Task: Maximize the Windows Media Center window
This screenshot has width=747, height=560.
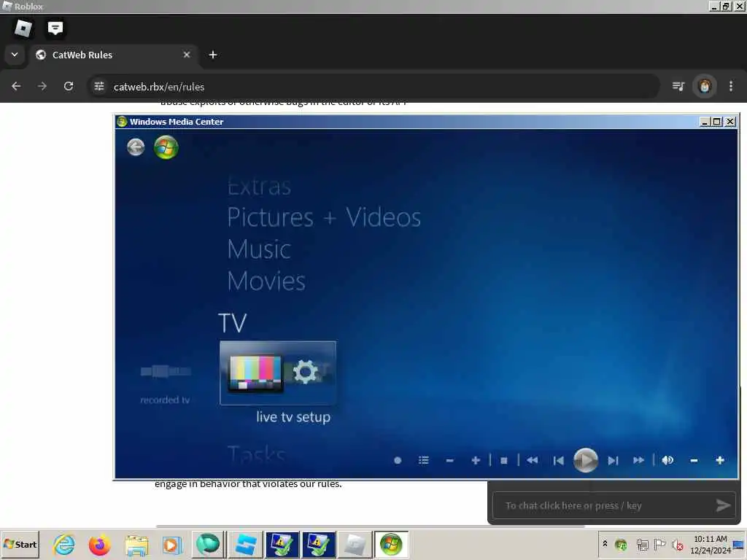Action: (x=716, y=122)
